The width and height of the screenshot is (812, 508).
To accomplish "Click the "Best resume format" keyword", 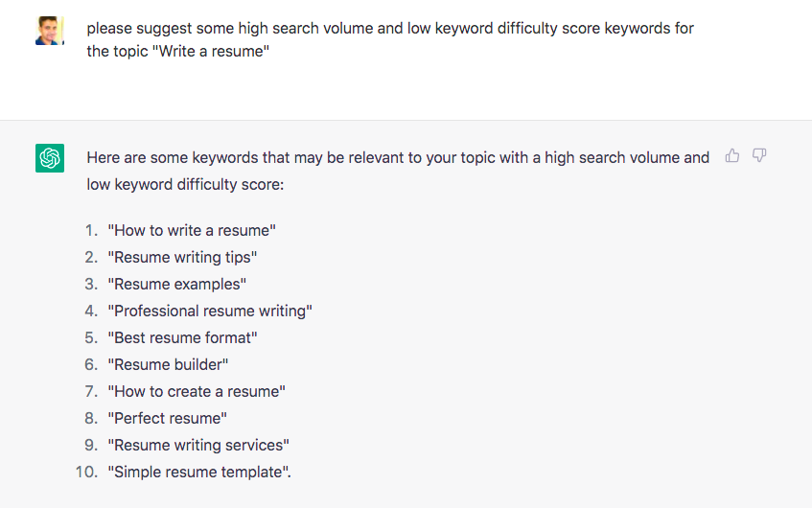I will pyautogui.click(x=182, y=337).
